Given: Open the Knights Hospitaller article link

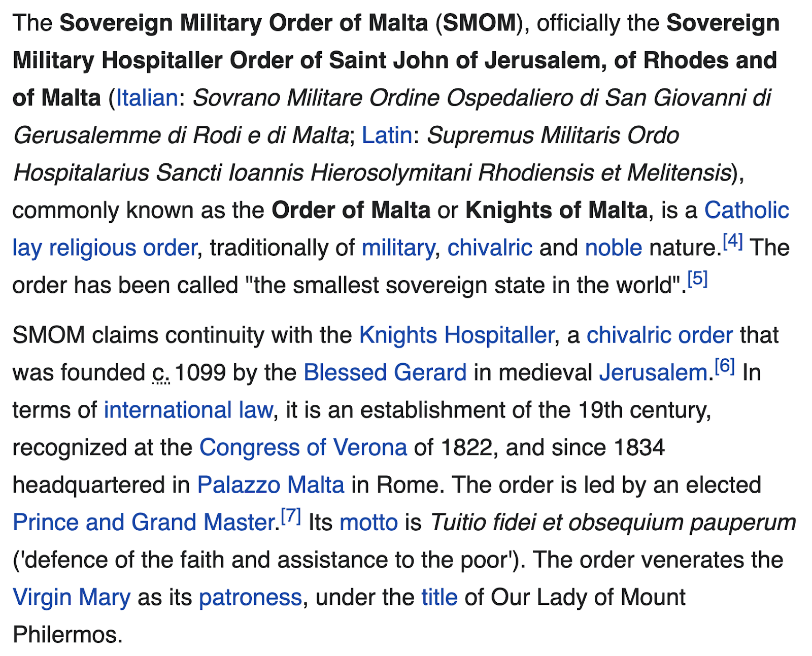Looking at the screenshot, I should (456, 335).
